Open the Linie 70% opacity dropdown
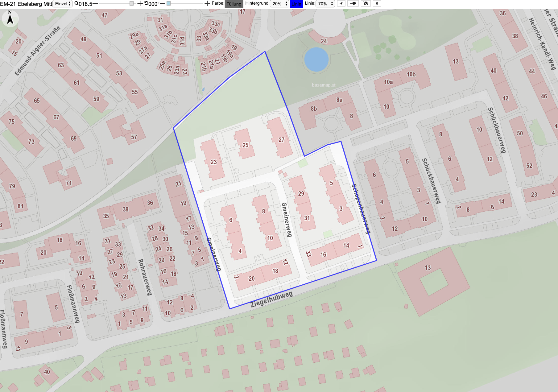Screen dimensions: 558x392 [325, 4]
